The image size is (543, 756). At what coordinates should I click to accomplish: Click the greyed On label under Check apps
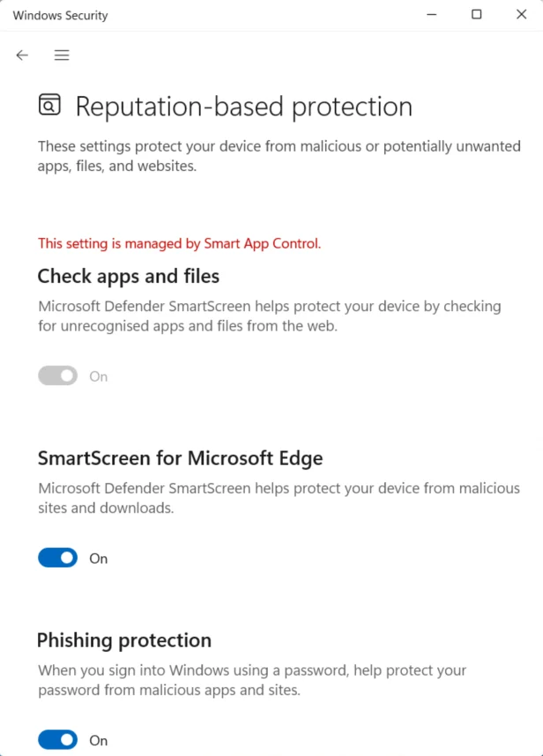tap(99, 376)
